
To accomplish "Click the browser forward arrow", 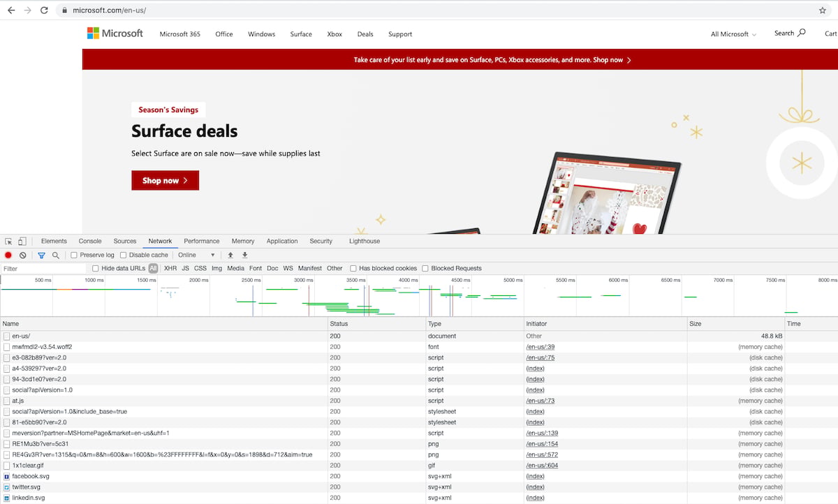I will pos(27,10).
